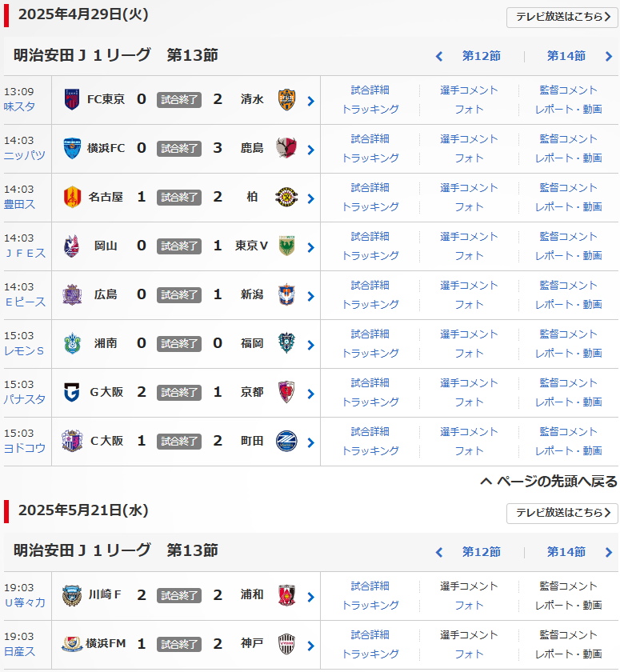The image size is (620, 672).
Task: Click the Vissel Kobe team crest
Action: pyautogui.click(x=286, y=645)
